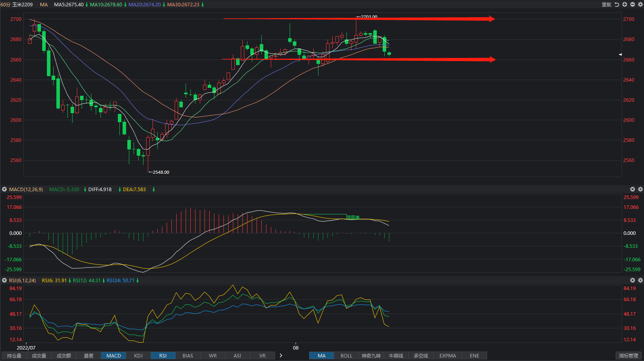644x361 pixels.
Task: Toggle the KDJ indicator tab
Action: (x=138, y=355)
